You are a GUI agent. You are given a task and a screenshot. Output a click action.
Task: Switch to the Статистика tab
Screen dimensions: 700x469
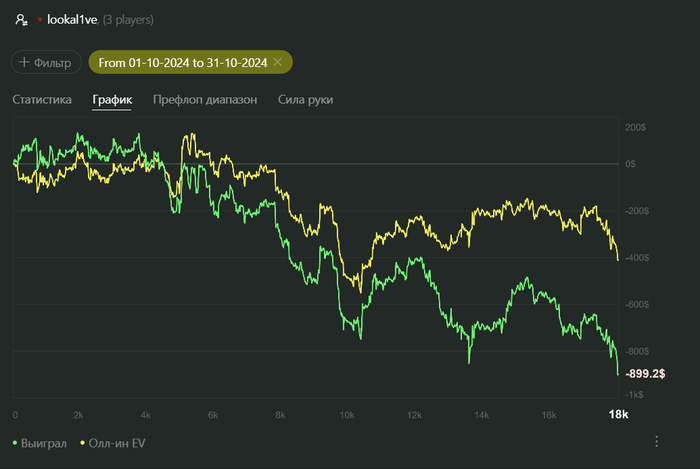42,100
